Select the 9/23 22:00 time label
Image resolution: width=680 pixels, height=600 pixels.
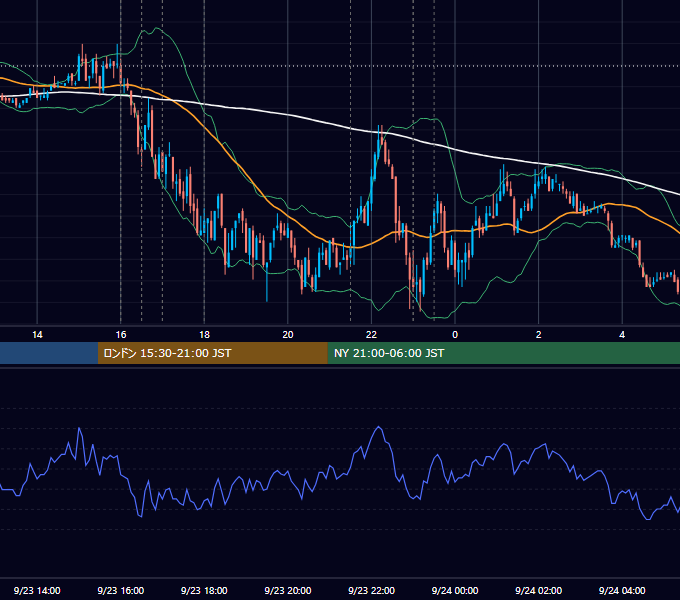click(x=372, y=590)
